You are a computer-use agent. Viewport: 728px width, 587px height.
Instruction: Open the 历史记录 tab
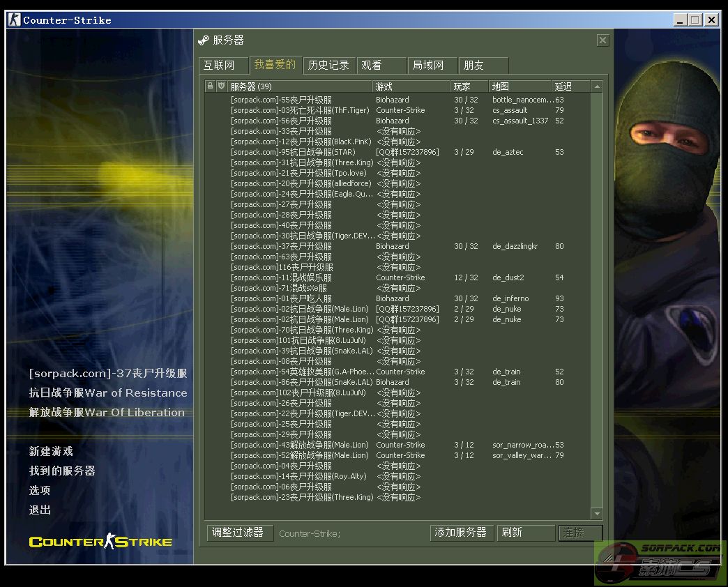pos(329,66)
